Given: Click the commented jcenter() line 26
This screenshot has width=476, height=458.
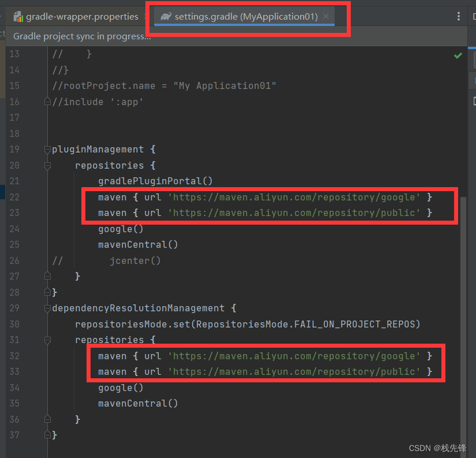Looking at the screenshot, I should tap(135, 260).
